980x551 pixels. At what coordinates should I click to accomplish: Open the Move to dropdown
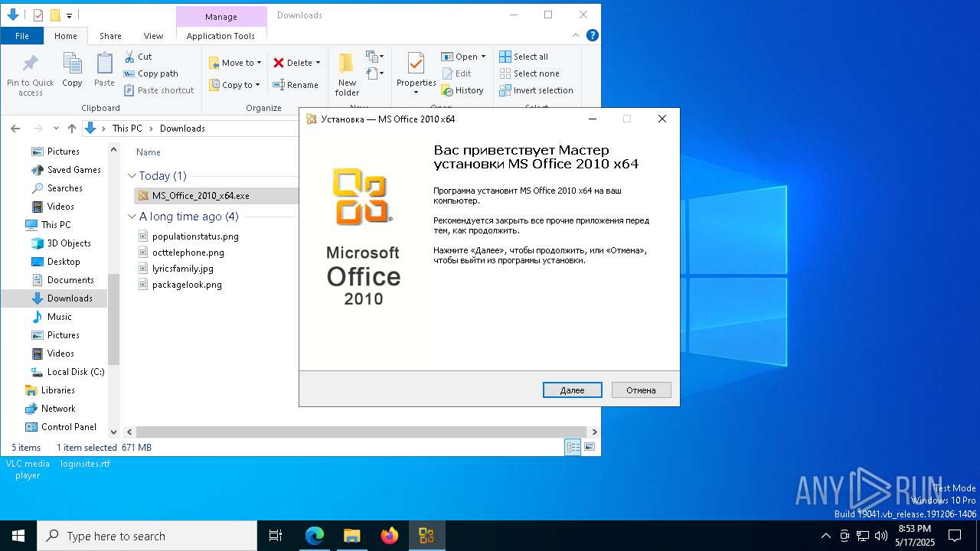click(236, 63)
